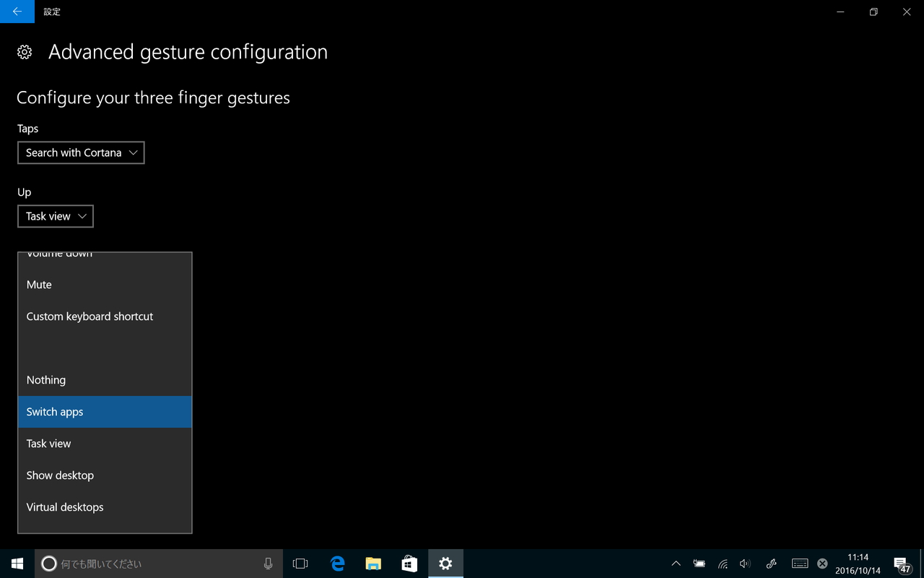Screen dimensions: 924x578
Task: Activate Cortana microphone in search box
Action: pyautogui.click(x=269, y=564)
